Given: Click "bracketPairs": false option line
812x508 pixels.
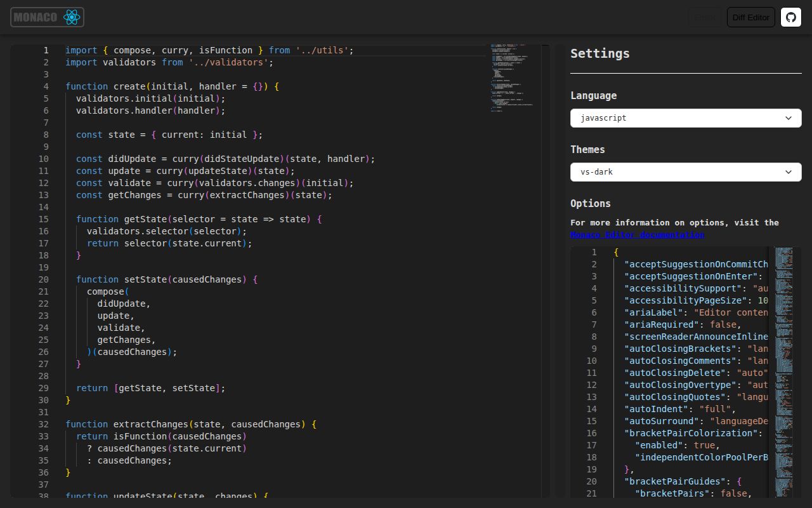Looking at the screenshot, I should tap(693, 493).
